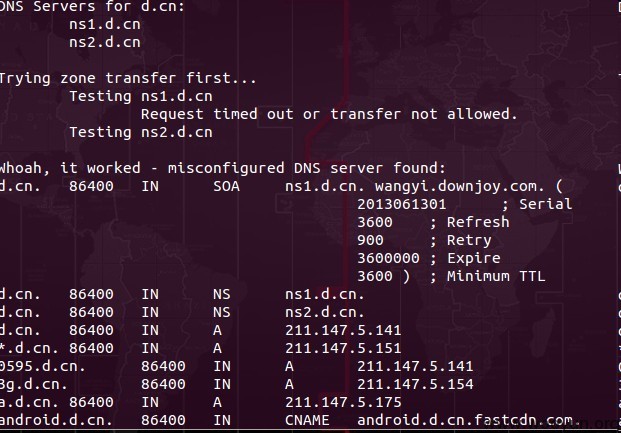The height and width of the screenshot is (433, 621).
Task: Click the ns1.d.cn server entry under DNS Servers
Action: point(105,25)
